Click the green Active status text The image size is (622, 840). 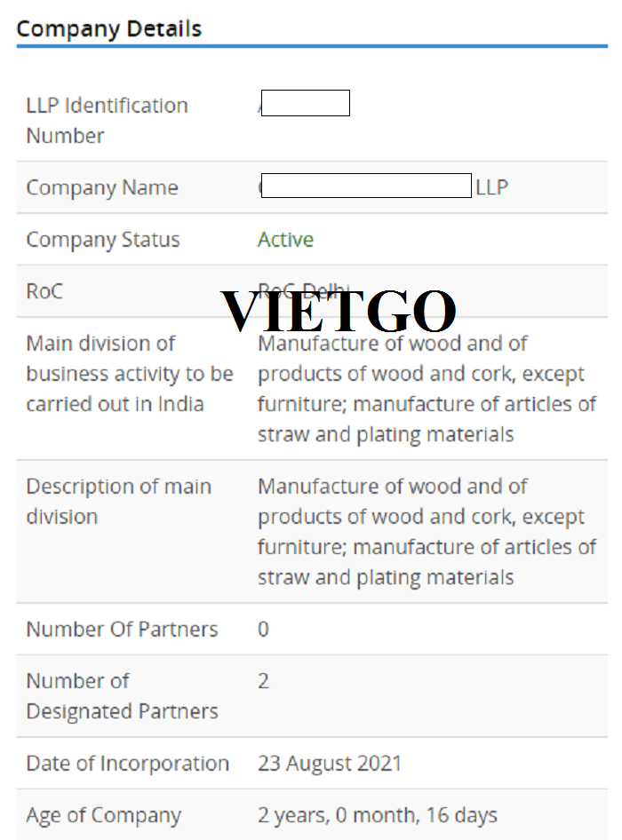[x=285, y=240]
